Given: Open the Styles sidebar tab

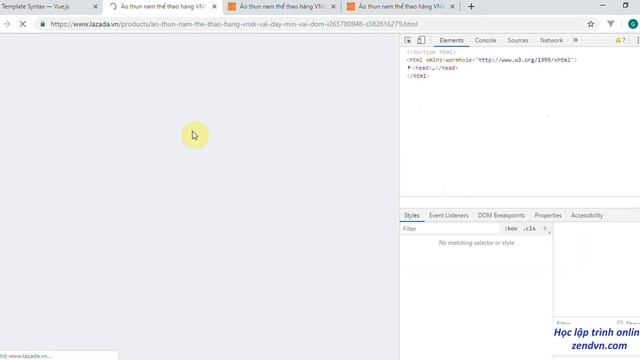Looking at the screenshot, I should point(411,216).
